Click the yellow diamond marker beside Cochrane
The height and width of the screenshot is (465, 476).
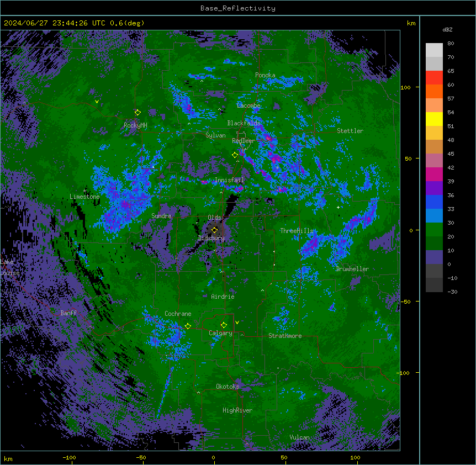tap(188, 326)
